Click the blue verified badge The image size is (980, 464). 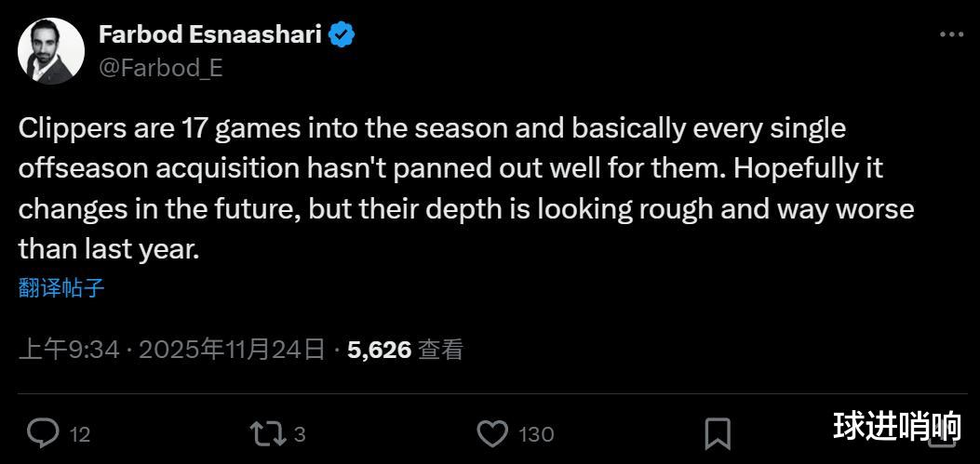click(x=342, y=35)
